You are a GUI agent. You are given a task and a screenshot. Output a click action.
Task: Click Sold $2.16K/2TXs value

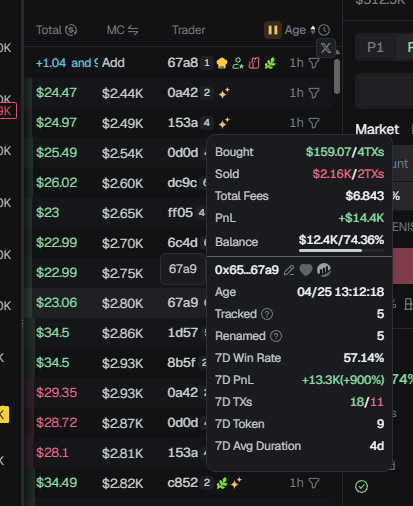(348, 174)
